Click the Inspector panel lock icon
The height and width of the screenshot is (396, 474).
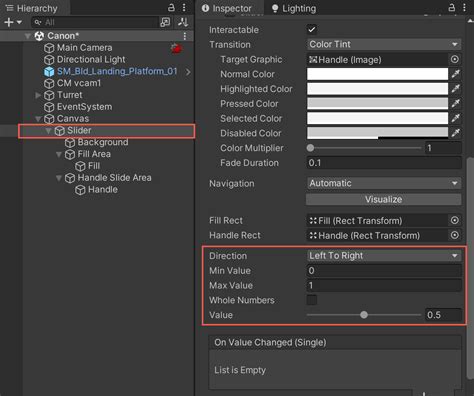452,7
